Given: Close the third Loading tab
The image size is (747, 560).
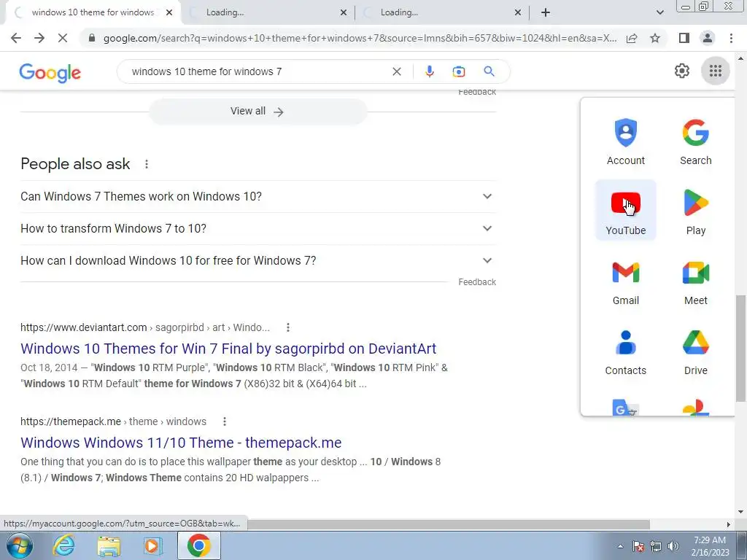Looking at the screenshot, I should pos(517,12).
